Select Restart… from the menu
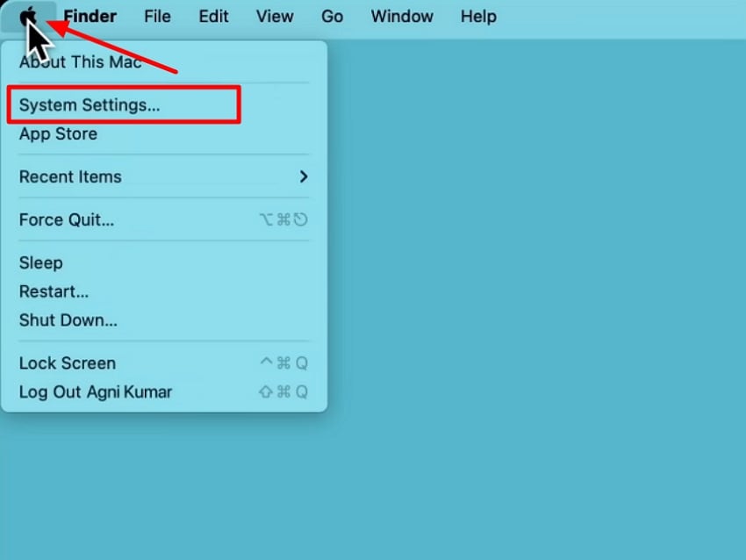746x560 pixels. (x=164, y=291)
